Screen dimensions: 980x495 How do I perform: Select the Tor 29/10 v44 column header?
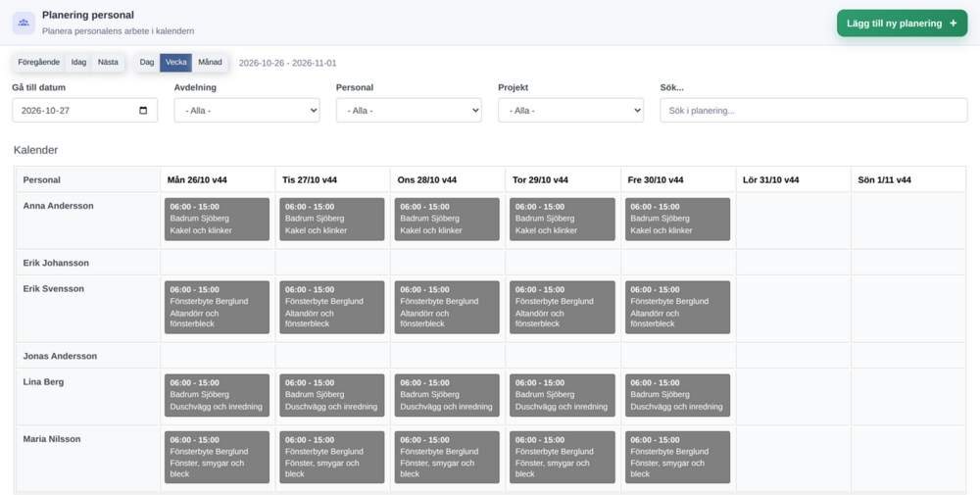562,180
